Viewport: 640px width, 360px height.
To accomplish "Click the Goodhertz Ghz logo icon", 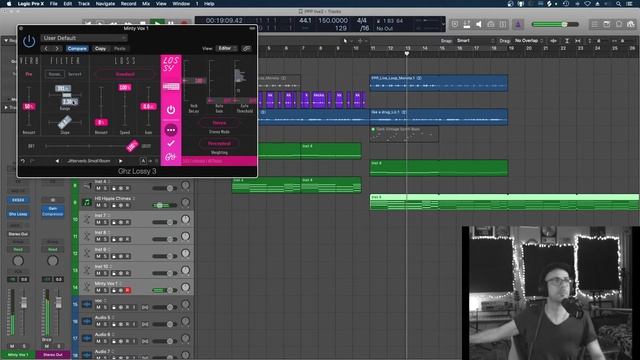I will (171, 157).
